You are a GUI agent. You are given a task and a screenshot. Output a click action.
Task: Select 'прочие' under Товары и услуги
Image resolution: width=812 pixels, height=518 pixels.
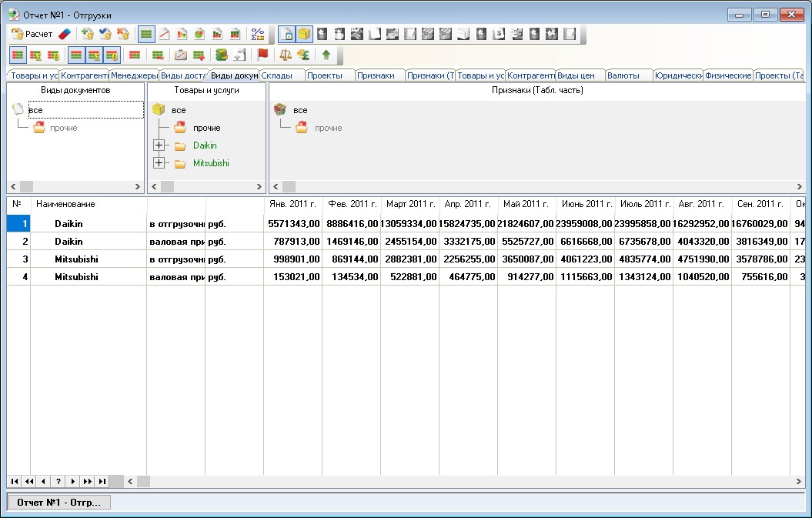206,128
